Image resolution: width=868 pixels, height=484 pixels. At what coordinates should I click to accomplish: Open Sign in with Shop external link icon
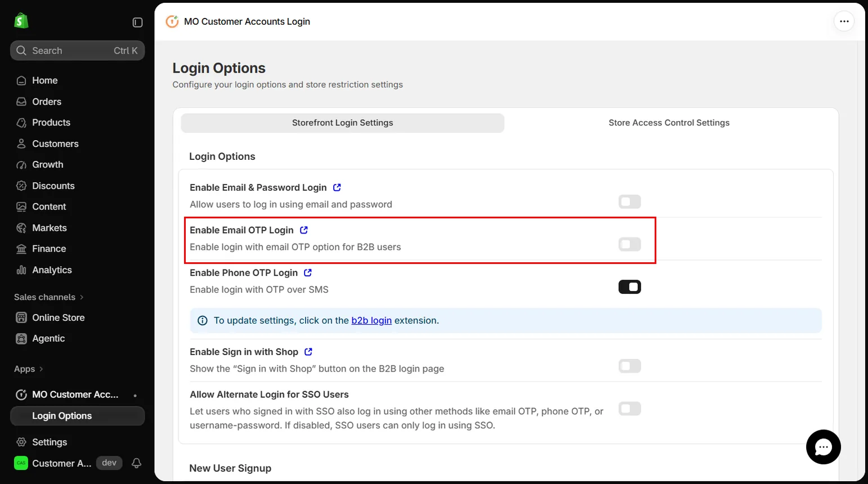[x=308, y=352]
